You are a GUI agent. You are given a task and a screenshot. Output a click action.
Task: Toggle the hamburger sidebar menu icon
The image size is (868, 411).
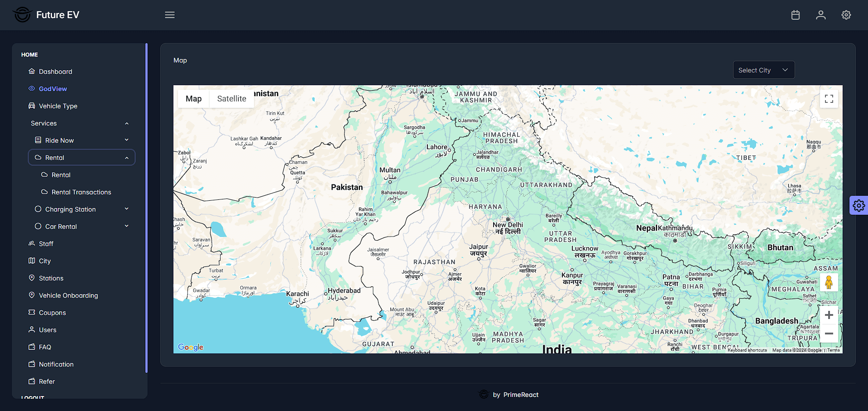click(170, 15)
